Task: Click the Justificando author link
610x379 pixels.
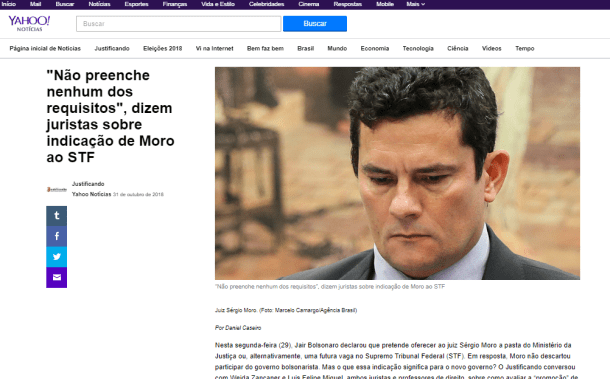Action: click(x=88, y=184)
